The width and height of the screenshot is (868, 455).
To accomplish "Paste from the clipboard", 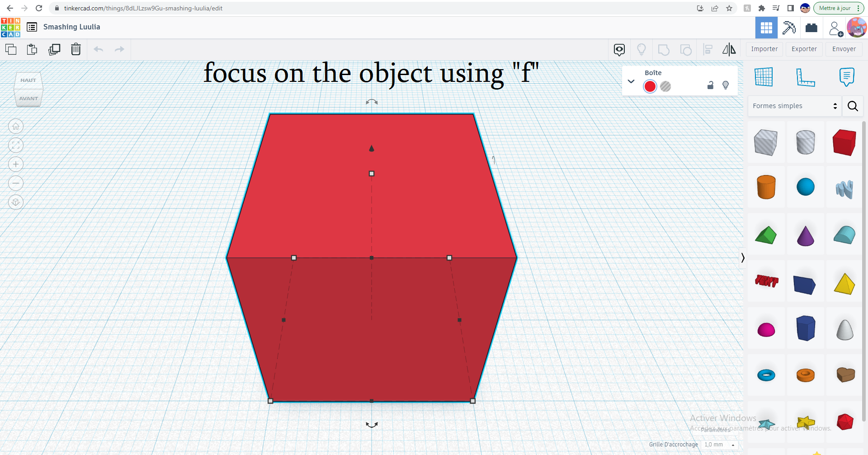I will [x=32, y=49].
